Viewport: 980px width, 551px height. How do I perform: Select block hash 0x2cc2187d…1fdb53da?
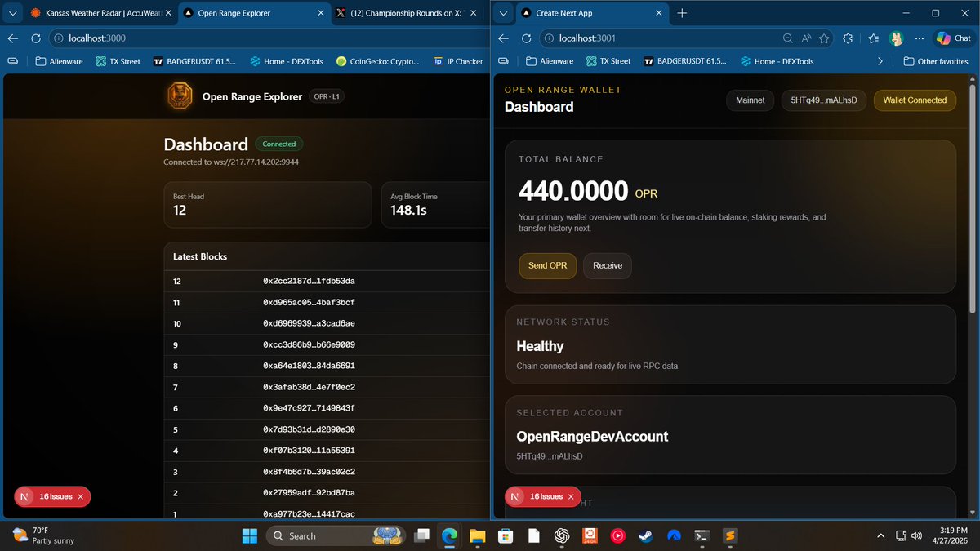tap(309, 282)
